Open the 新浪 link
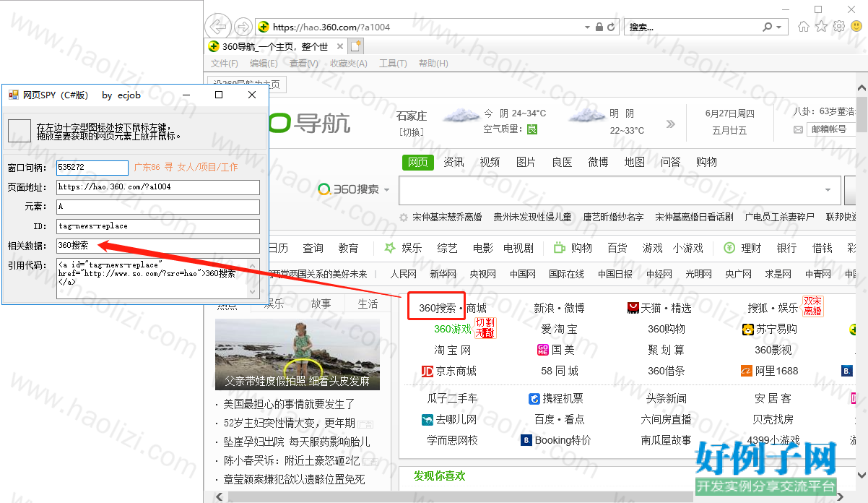868x503 pixels. coord(544,308)
